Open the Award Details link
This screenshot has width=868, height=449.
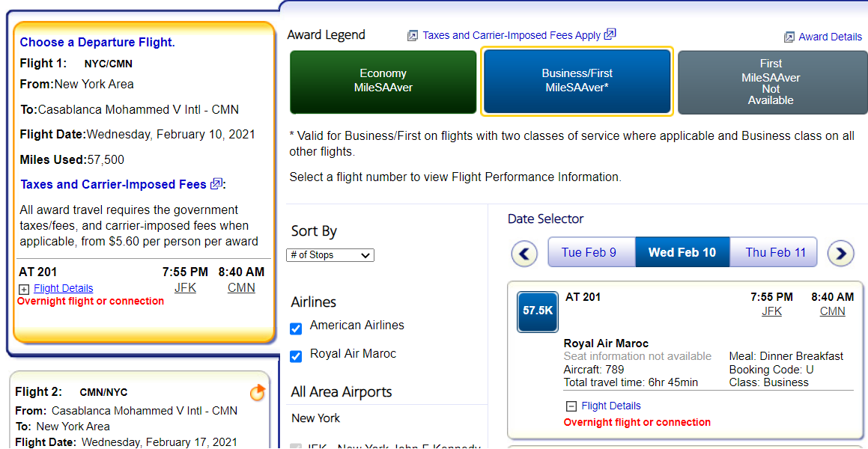[x=830, y=37]
